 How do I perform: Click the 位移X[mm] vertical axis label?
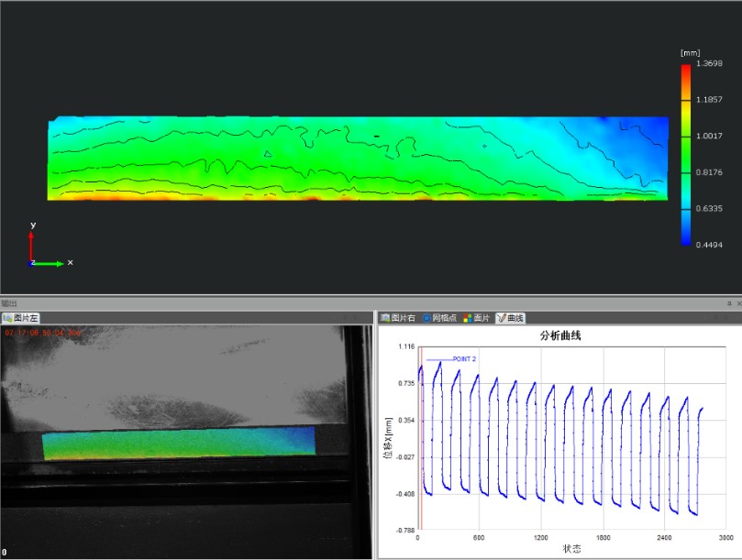point(387,436)
